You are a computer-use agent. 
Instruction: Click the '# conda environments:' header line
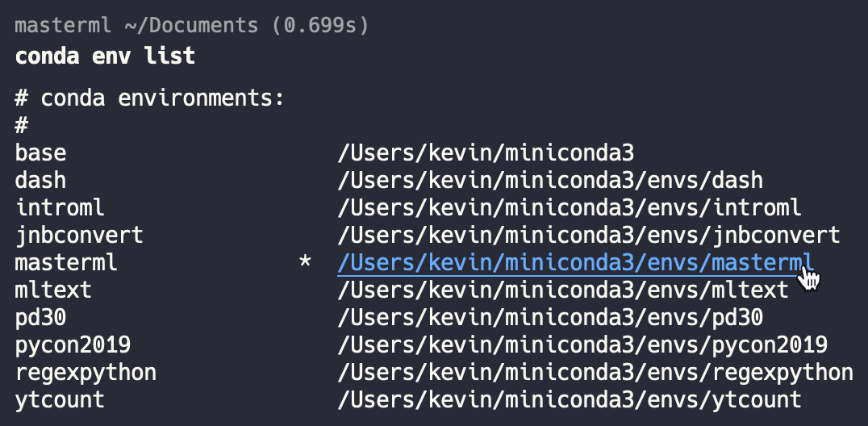tap(149, 98)
